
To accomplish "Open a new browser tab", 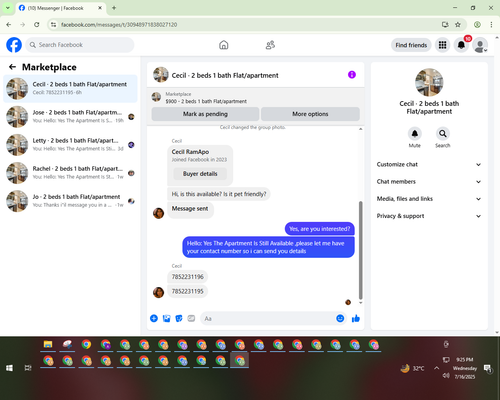I will (x=114, y=8).
